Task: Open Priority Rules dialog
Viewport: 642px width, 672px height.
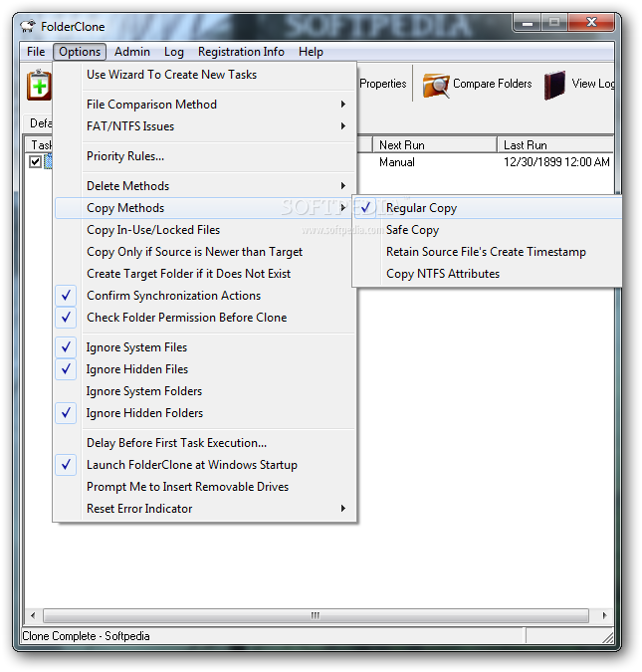Action: coord(206,156)
